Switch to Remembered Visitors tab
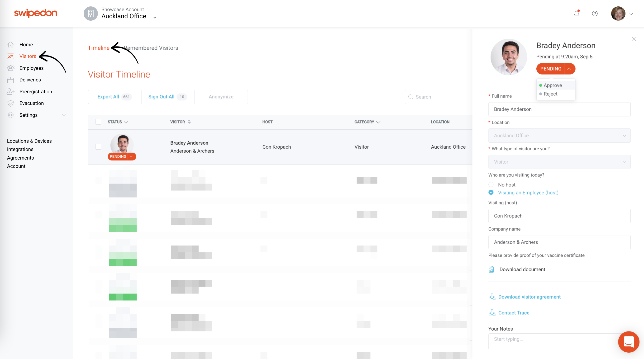 point(151,48)
